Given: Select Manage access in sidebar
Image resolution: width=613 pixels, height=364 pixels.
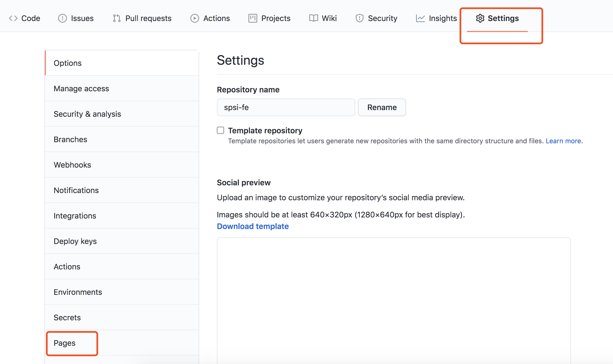Looking at the screenshot, I should (x=122, y=89).
